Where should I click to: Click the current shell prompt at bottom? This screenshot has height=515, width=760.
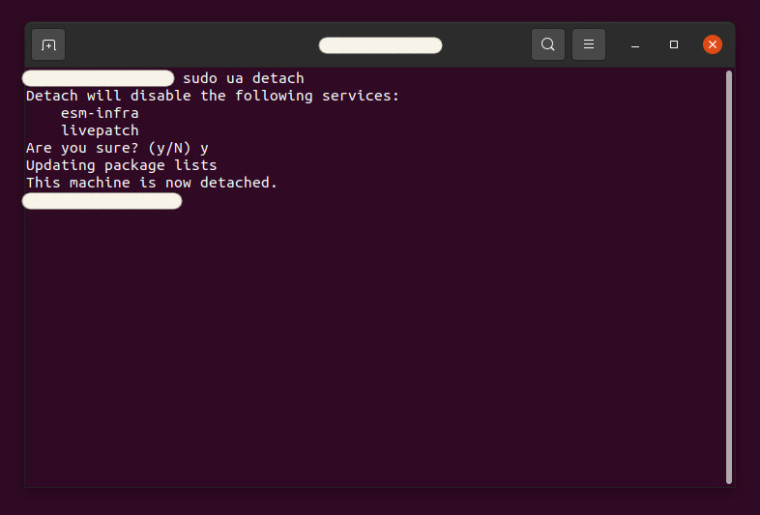click(x=102, y=201)
